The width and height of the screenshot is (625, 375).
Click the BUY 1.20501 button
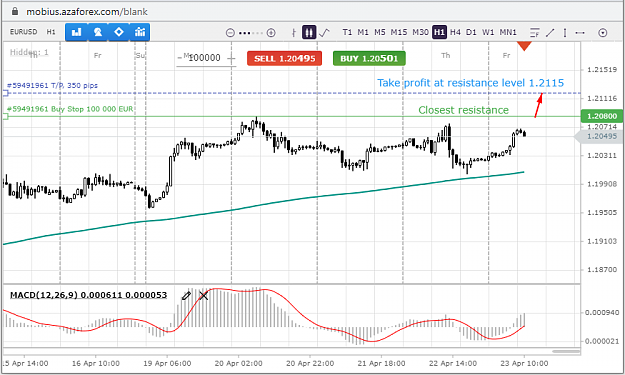point(369,58)
